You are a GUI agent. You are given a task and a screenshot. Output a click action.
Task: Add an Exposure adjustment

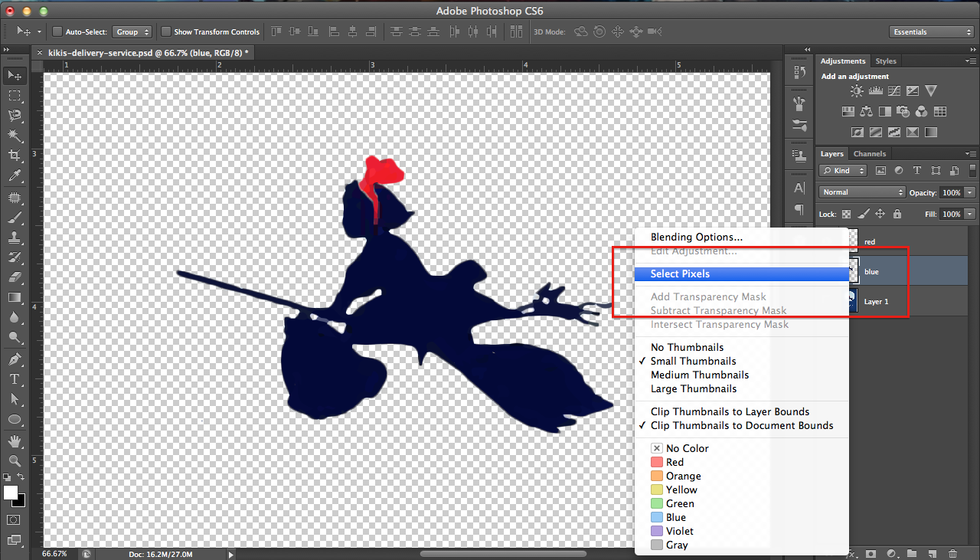tap(912, 91)
